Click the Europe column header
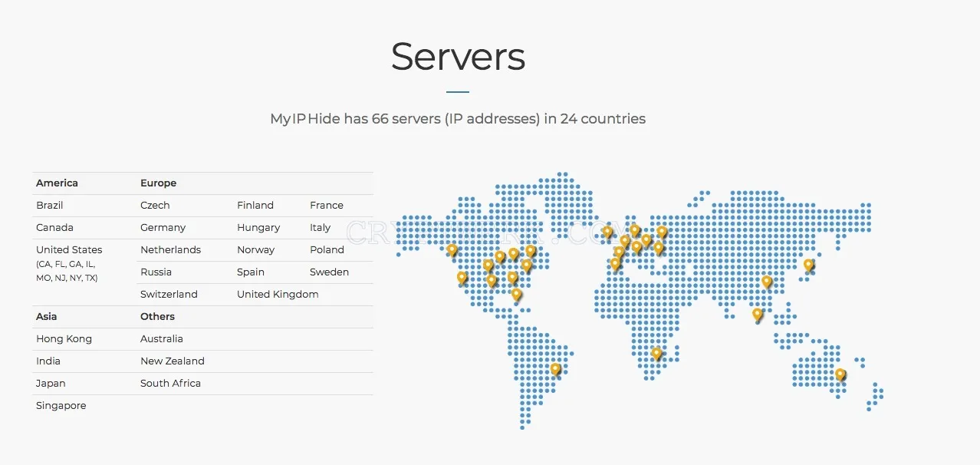Screen dimensions: 980x465 point(158,183)
